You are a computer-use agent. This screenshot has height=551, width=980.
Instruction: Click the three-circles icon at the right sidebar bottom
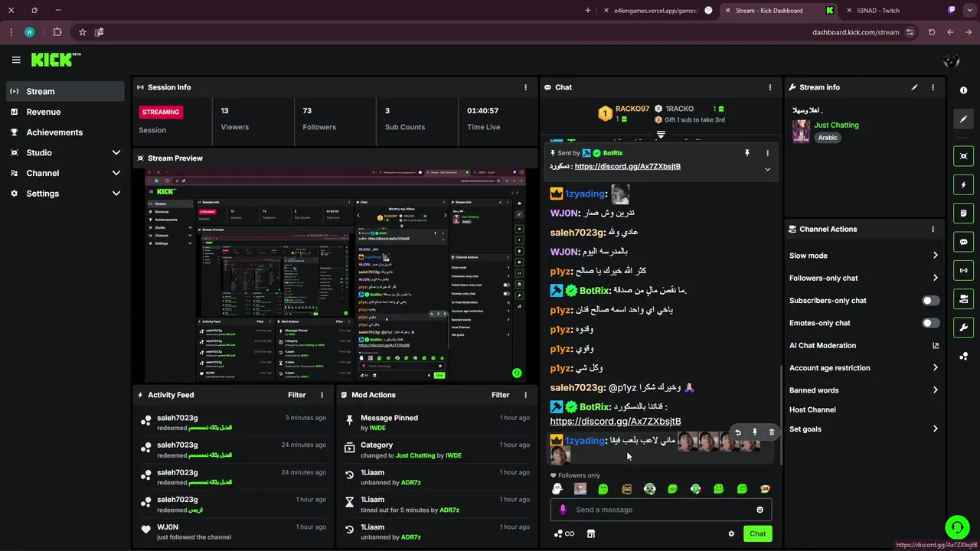tap(963, 356)
